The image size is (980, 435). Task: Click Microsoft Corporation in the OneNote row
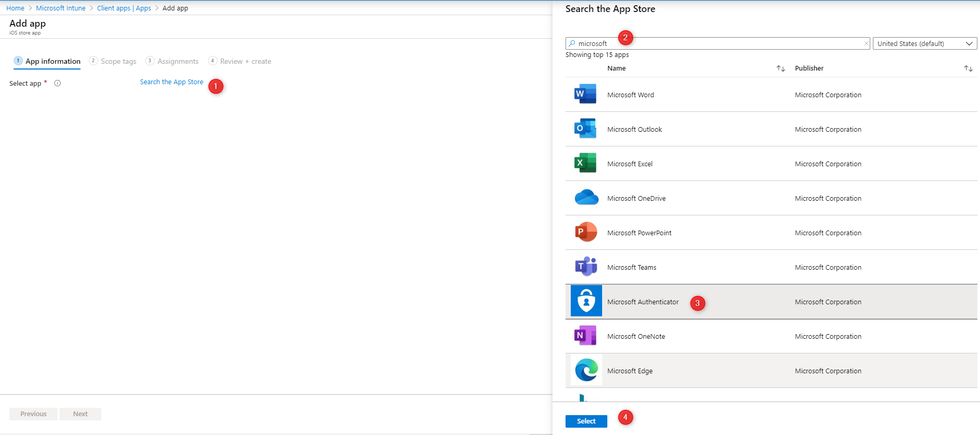click(828, 336)
